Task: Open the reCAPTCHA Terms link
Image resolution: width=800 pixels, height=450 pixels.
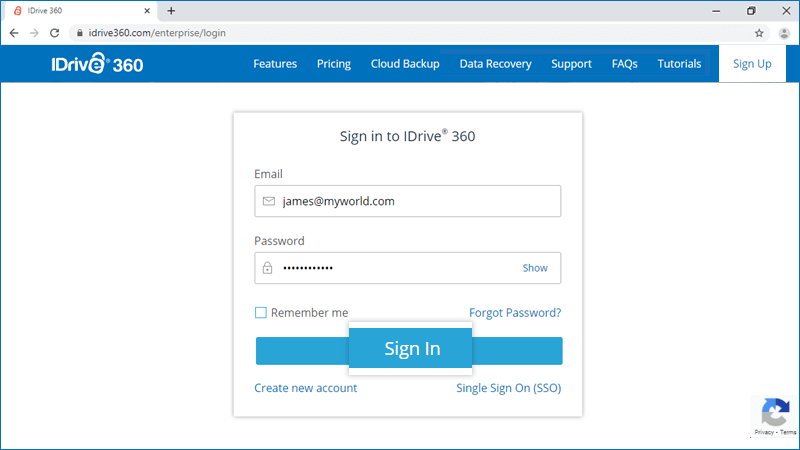Action: 788,432
